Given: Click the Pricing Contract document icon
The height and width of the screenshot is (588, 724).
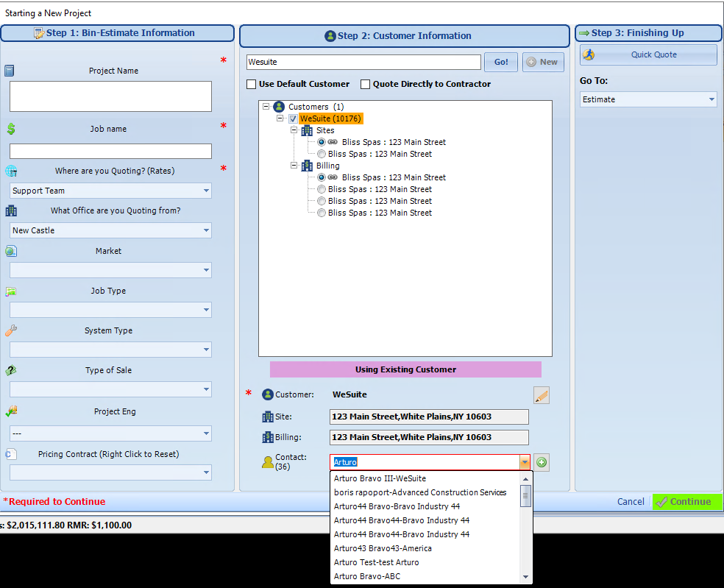Looking at the screenshot, I should coord(11,454).
